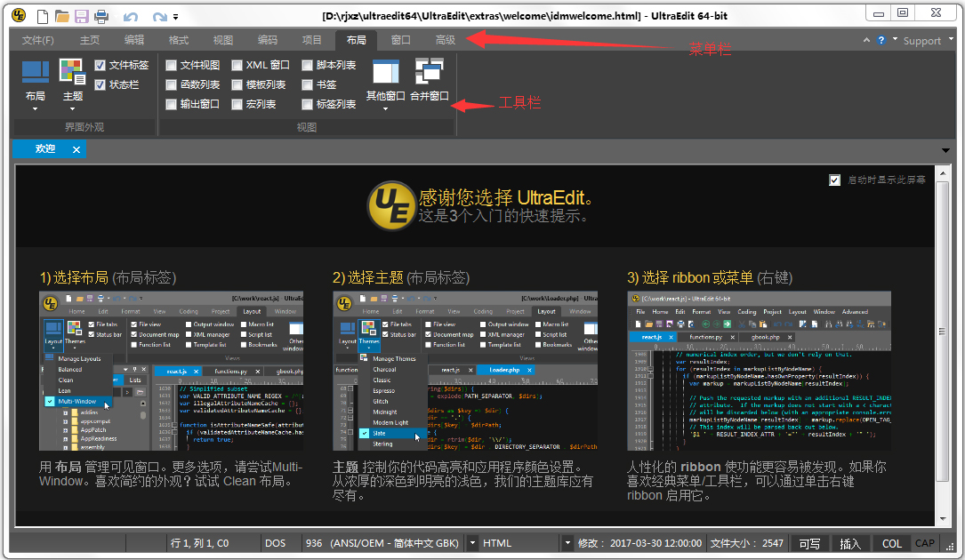Switch to the 项目 ribbon tab
965x560 pixels.
tap(311, 40)
